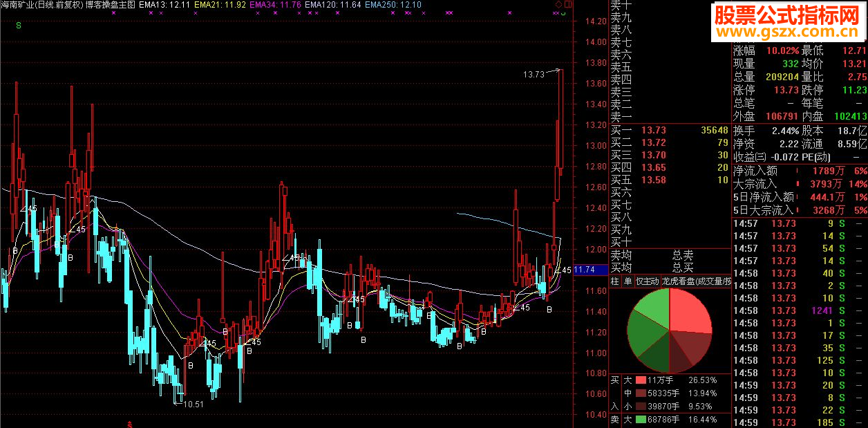The height and width of the screenshot is (428, 868).
Task: Click the 5日大宗流入 3268万 row
Action: pos(800,210)
